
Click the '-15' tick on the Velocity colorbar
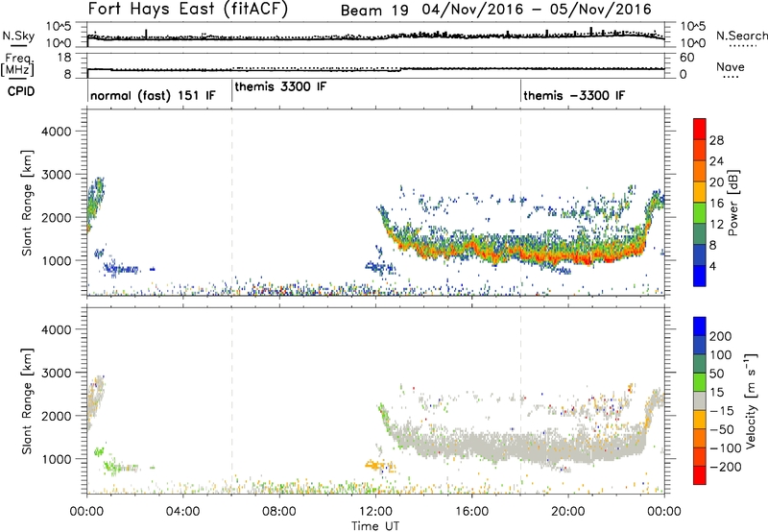tap(722, 411)
